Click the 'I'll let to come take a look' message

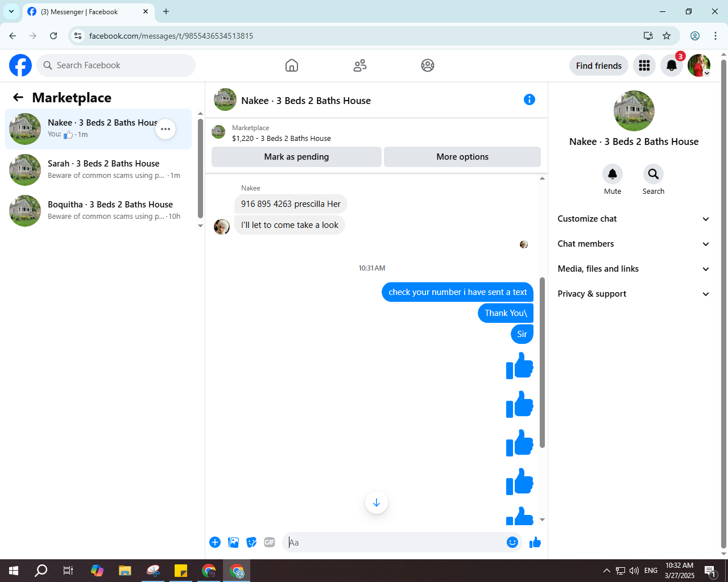[289, 225]
